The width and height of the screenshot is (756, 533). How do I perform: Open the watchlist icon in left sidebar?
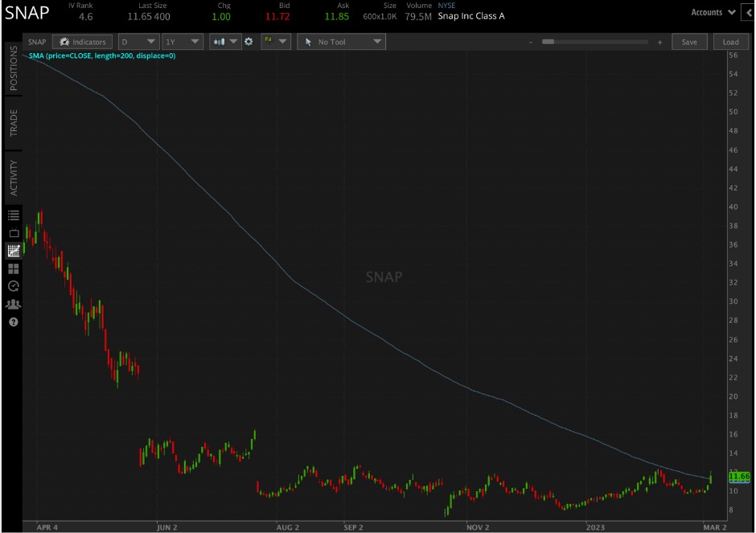(13, 214)
